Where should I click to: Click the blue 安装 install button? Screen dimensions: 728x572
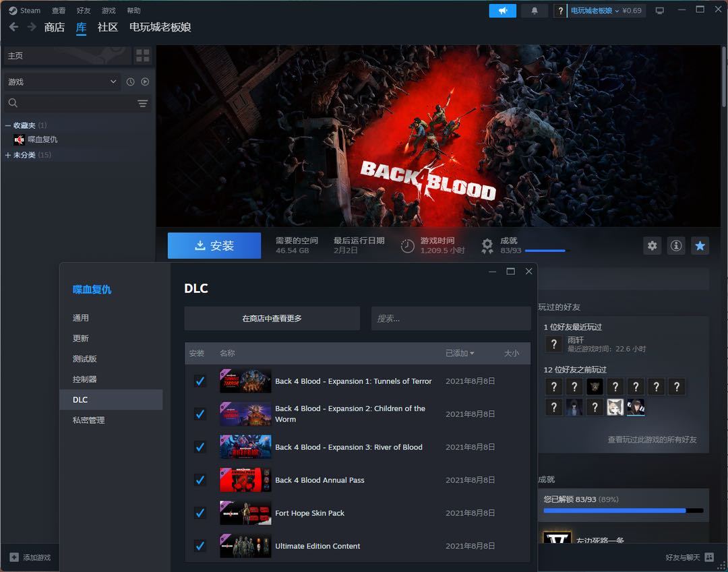(214, 245)
